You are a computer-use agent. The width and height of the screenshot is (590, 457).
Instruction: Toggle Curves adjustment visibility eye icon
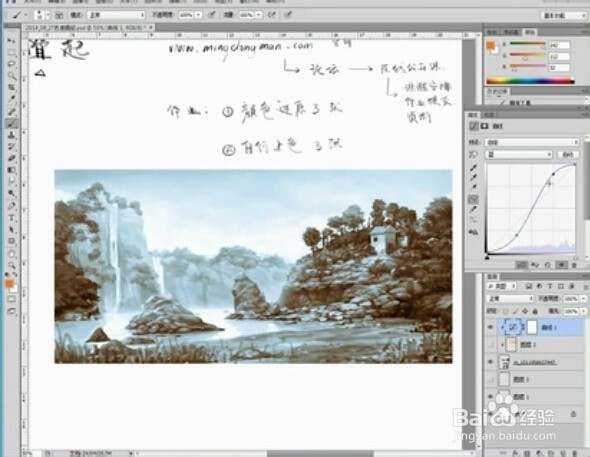point(561,265)
